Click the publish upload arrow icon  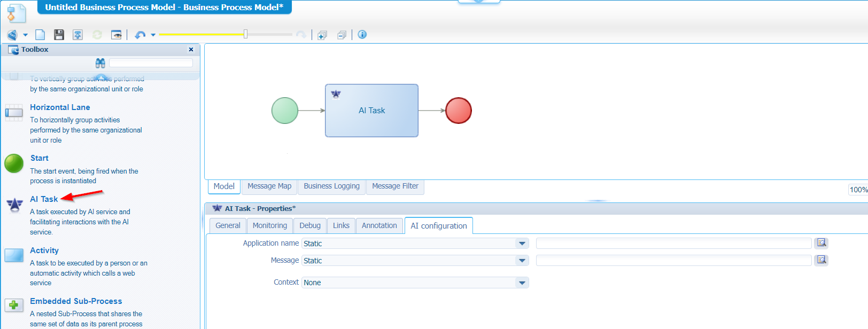77,35
